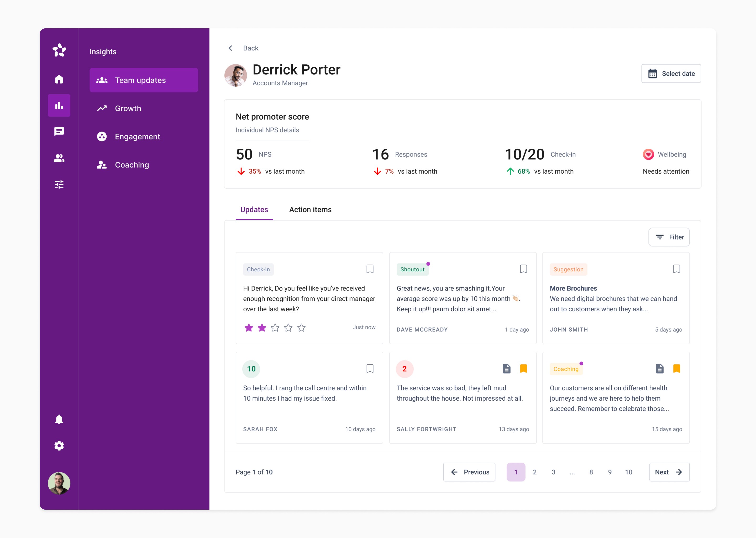Remove bookmark from Sally Fortwright card

[523, 368]
